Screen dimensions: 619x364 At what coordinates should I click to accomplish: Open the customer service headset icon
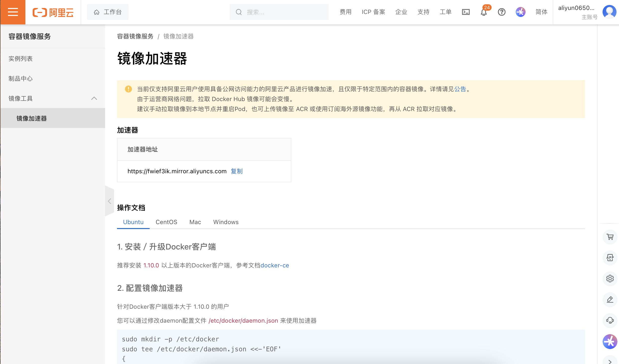(x=610, y=320)
